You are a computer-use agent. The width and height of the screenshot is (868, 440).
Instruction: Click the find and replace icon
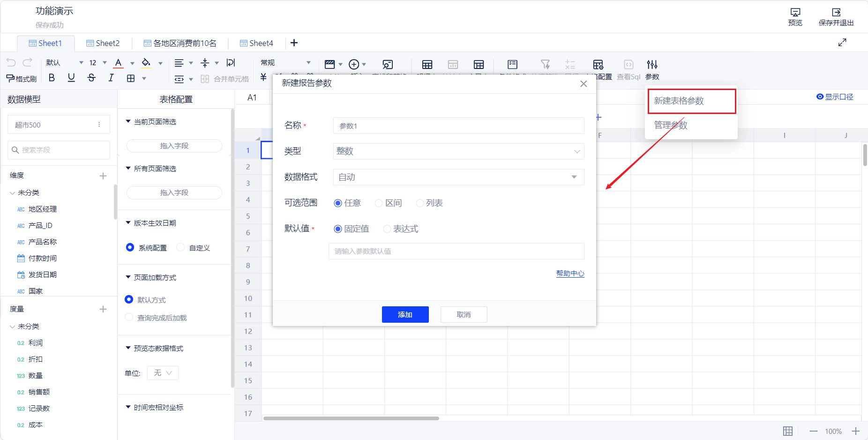tap(388, 64)
